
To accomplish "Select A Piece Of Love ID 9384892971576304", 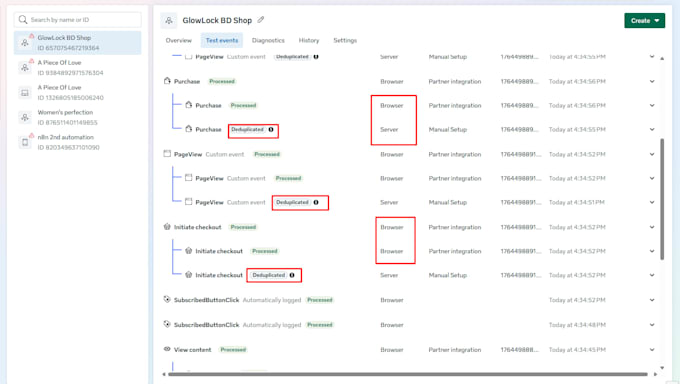I will [x=78, y=67].
